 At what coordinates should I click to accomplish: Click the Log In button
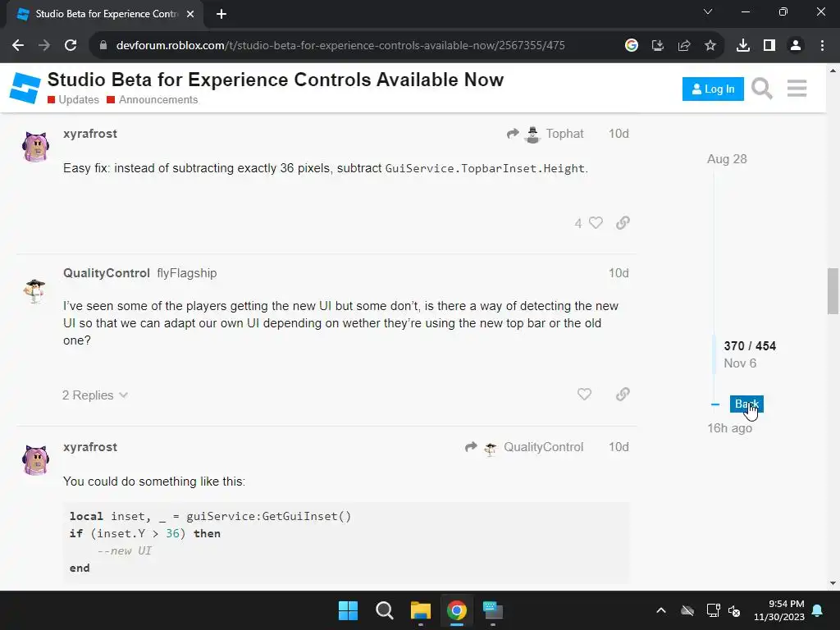[713, 89]
